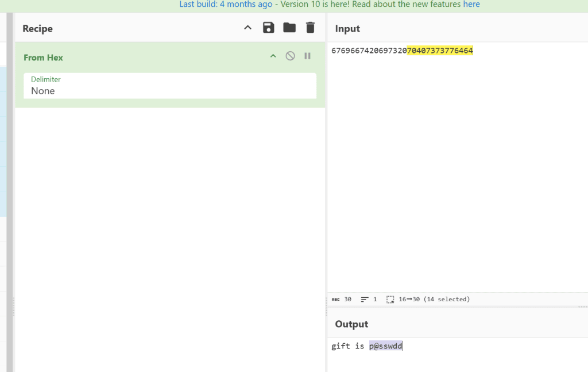The height and width of the screenshot is (372, 588).
Task: Click the character count icon in Input status bar
Action: coord(335,300)
